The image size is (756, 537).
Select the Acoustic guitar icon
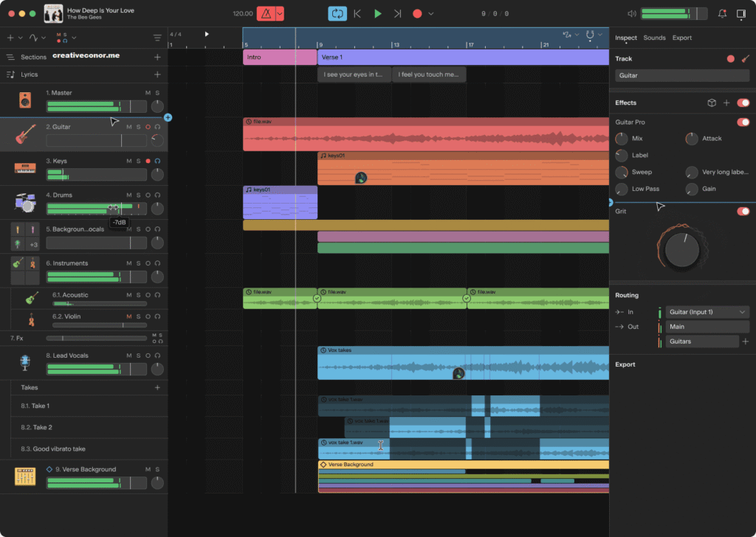pyautogui.click(x=32, y=298)
